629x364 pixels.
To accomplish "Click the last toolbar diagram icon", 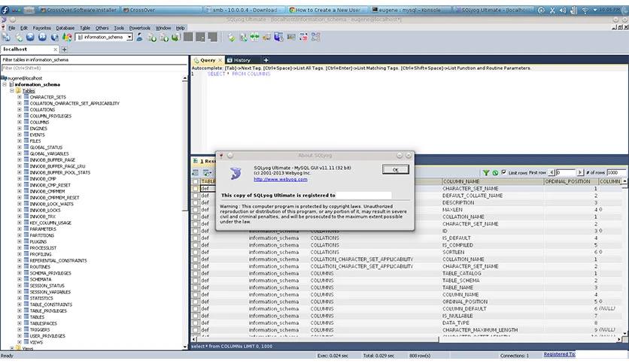I will click(316, 38).
